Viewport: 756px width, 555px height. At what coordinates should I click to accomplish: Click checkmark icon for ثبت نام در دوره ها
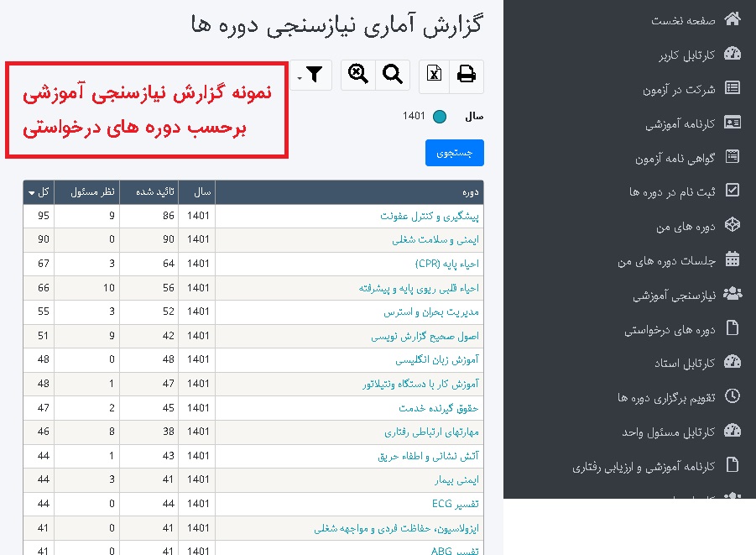click(733, 190)
